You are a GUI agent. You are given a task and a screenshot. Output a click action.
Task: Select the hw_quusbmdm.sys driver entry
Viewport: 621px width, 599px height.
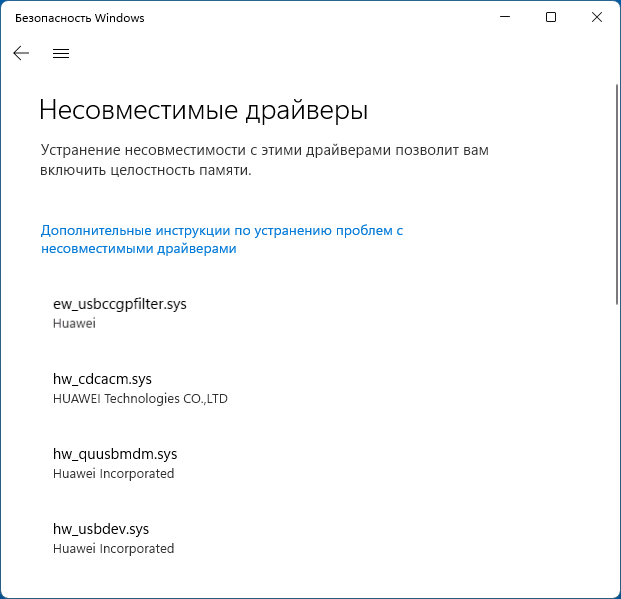coord(115,464)
